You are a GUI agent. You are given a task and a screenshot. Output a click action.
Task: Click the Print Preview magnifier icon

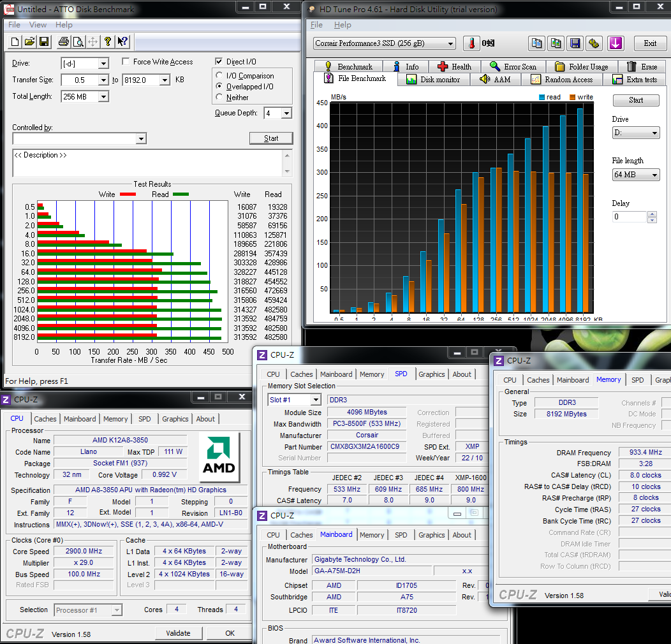pyautogui.click(x=78, y=42)
